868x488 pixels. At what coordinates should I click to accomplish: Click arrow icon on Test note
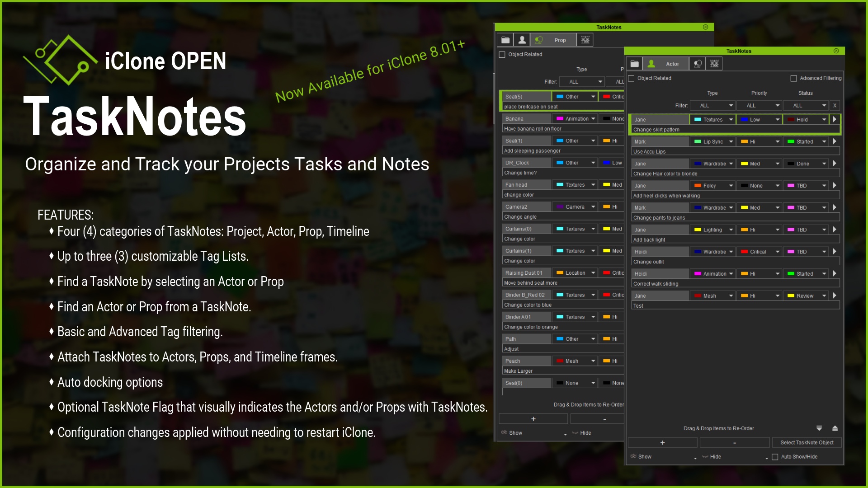(835, 296)
